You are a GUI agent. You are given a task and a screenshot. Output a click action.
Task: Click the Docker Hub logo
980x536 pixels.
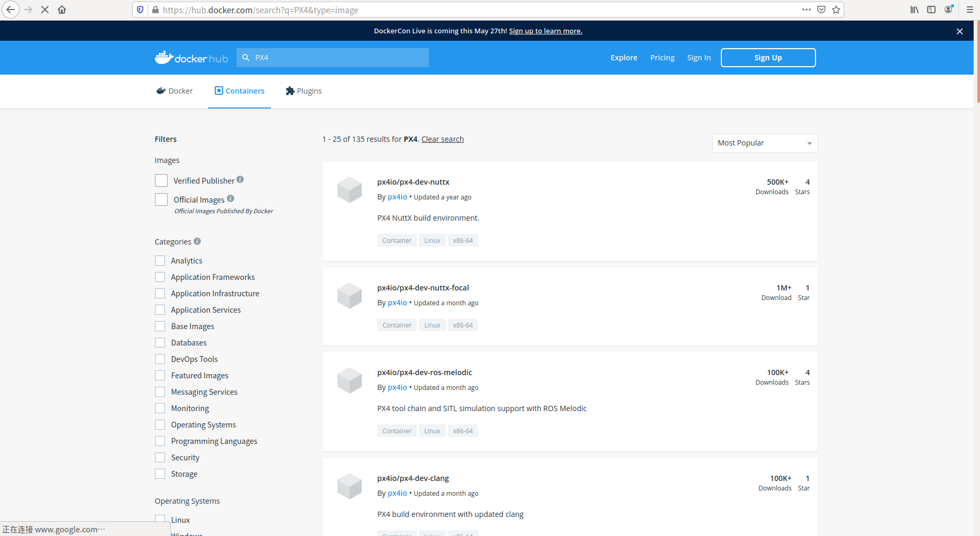click(191, 57)
